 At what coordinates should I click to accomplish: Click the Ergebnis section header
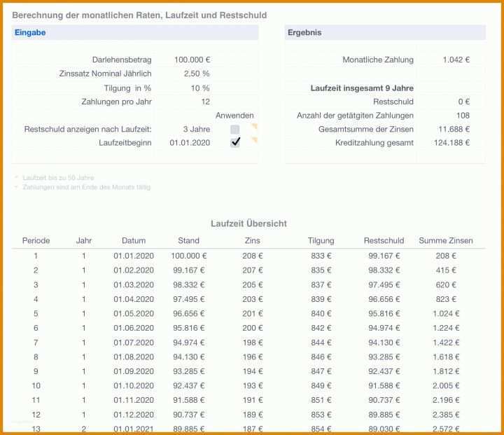click(385, 32)
